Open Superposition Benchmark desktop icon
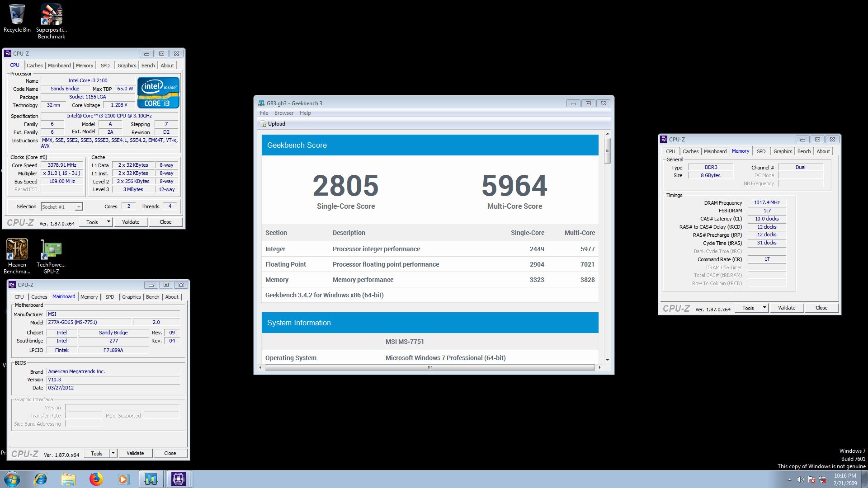 [x=52, y=21]
